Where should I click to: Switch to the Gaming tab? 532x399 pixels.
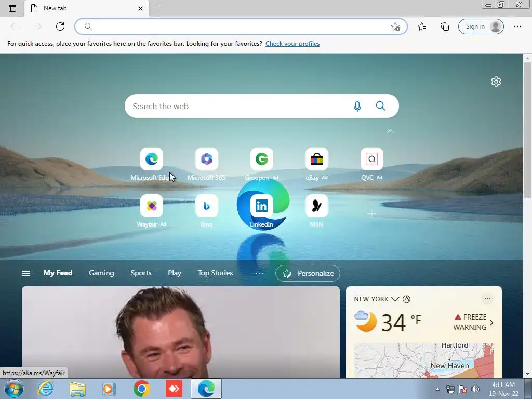(101, 273)
